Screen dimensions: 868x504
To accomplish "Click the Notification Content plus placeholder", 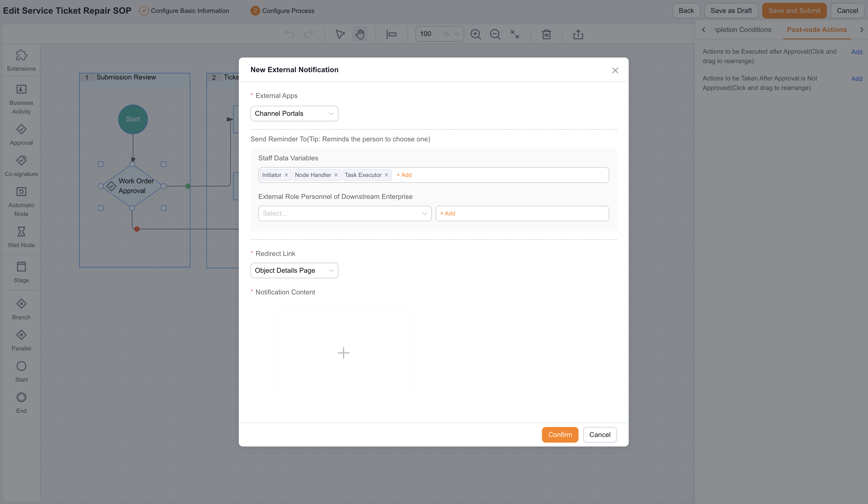I will click(x=343, y=353).
